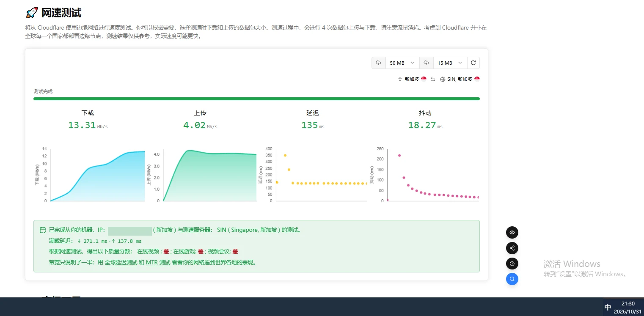644x316 pixels.
Task: Click the taskbar clock 21:30
Action: 628,303
